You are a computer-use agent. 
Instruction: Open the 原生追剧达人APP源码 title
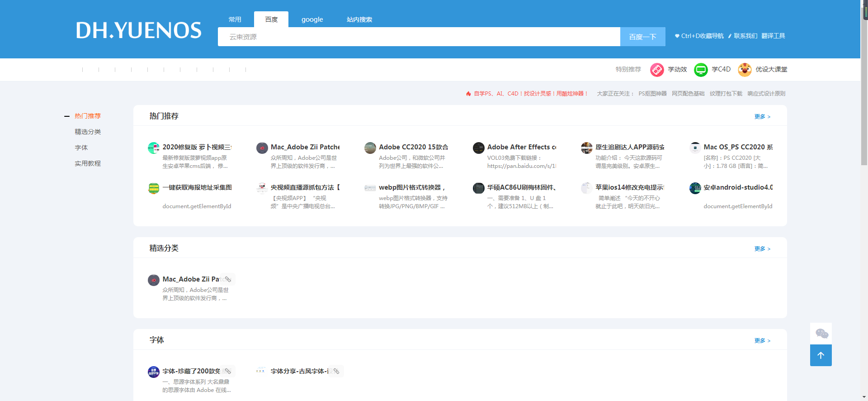coord(630,148)
